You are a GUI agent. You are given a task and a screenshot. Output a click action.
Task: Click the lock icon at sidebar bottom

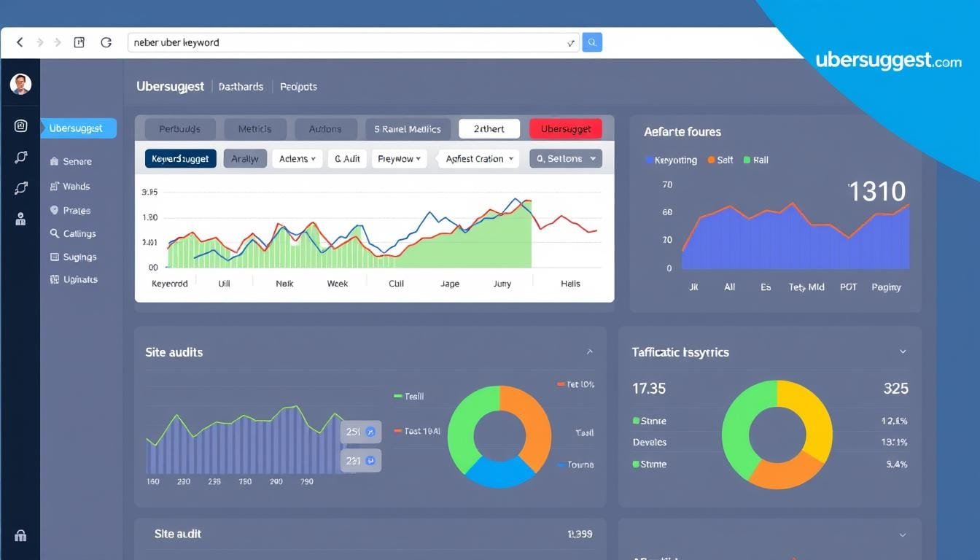[20, 536]
